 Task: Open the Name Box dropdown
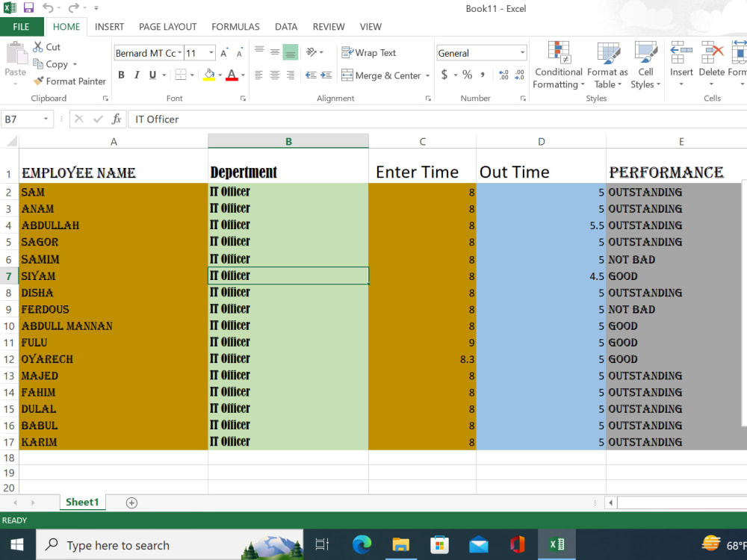[46, 119]
